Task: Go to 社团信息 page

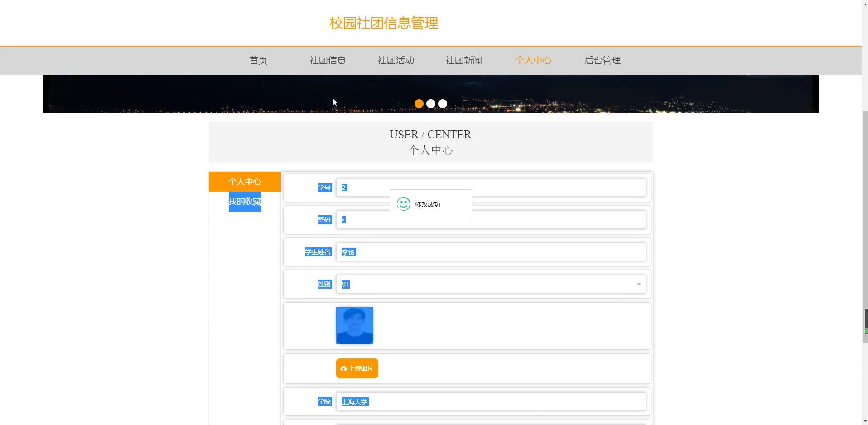Action: pos(328,60)
